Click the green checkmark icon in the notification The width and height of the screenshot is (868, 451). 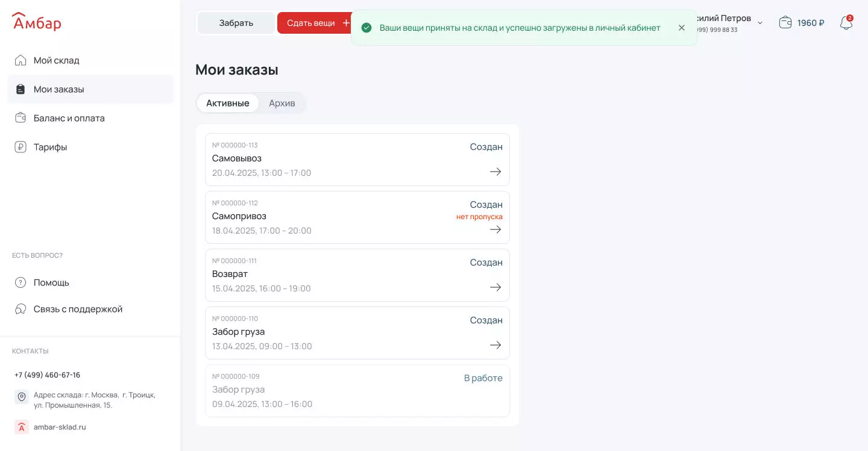366,28
